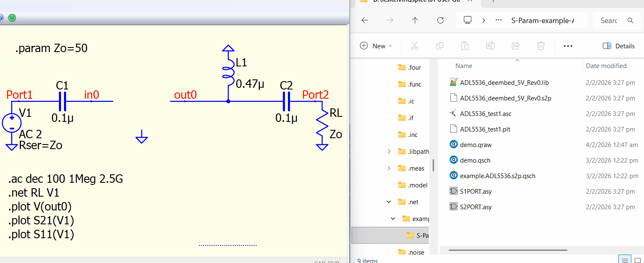Sort files by the Name column
This screenshot has width=644, height=263.
coord(464,66)
